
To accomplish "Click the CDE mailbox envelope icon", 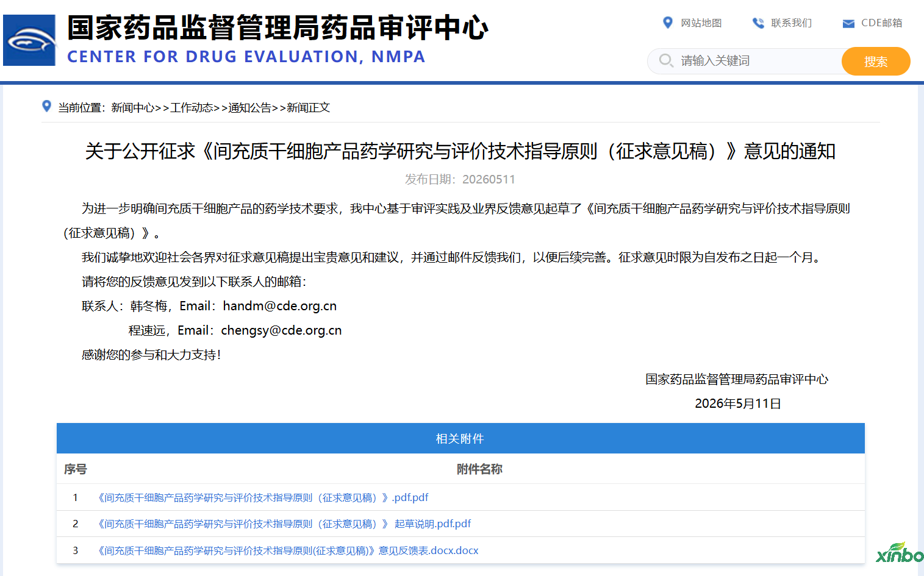I will (848, 23).
